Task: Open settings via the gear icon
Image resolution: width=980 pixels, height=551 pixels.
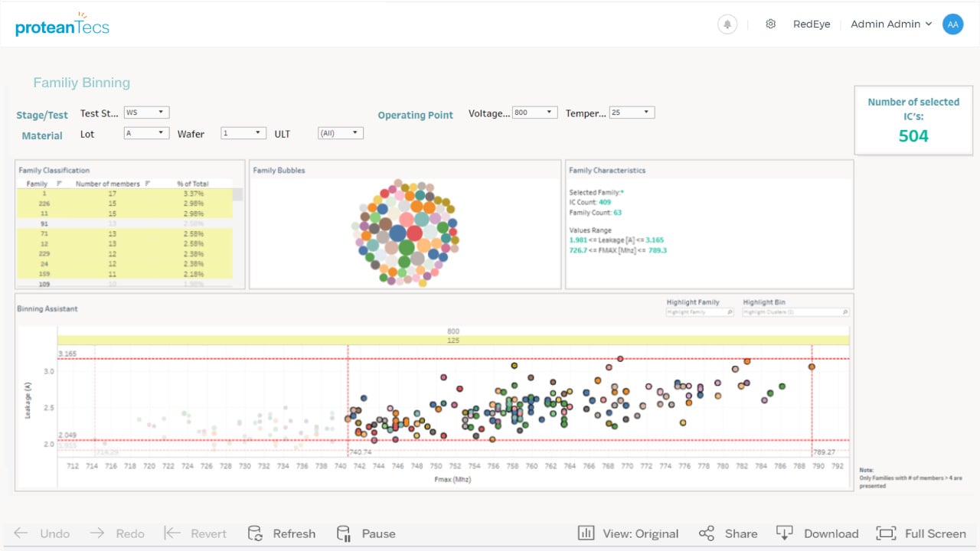Action: pyautogui.click(x=771, y=24)
